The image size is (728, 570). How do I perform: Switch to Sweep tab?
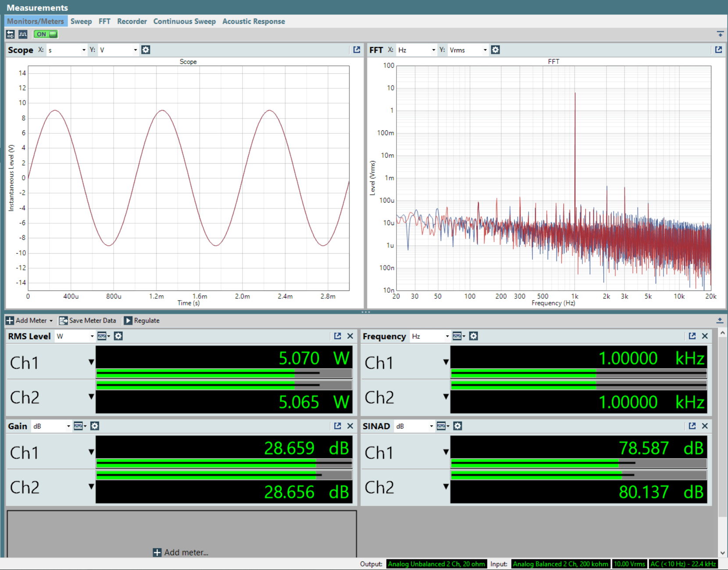click(81, 21)
